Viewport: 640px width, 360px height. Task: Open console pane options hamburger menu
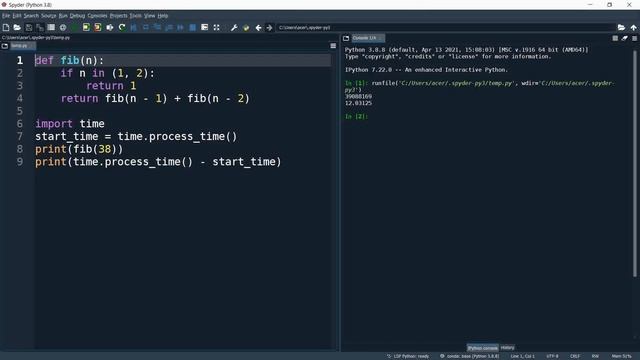[x=635, y=38]
